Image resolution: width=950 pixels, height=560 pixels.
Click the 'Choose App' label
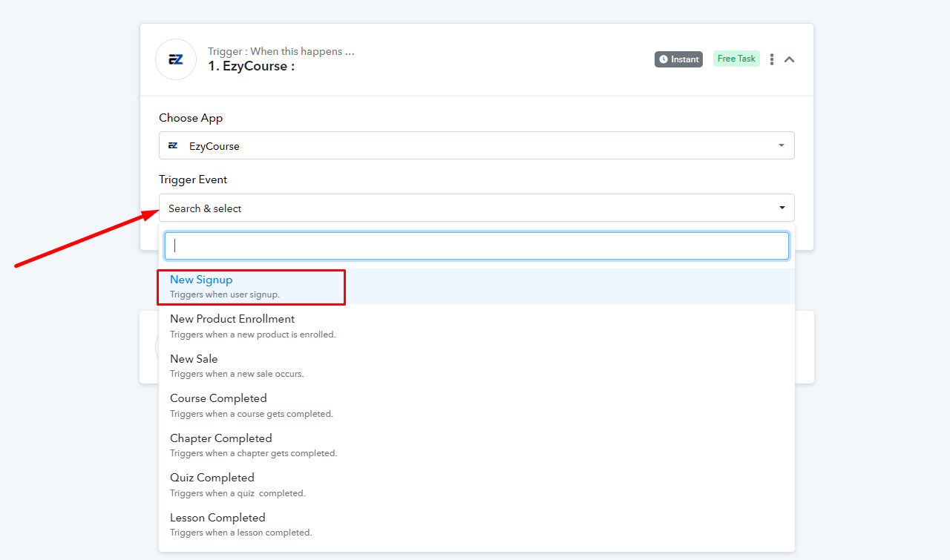[x=191, y=118]
